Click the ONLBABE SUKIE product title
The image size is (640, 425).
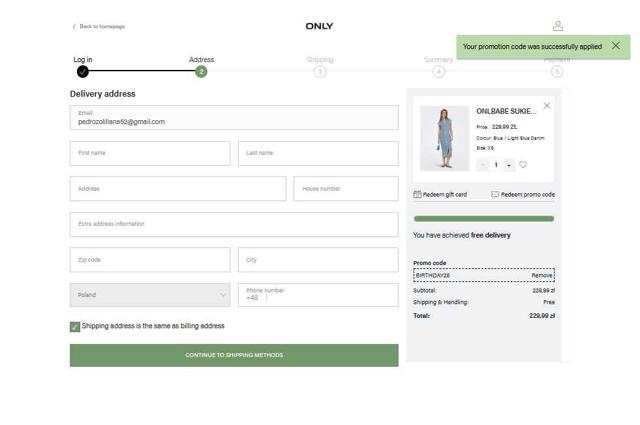coord(506,111)
